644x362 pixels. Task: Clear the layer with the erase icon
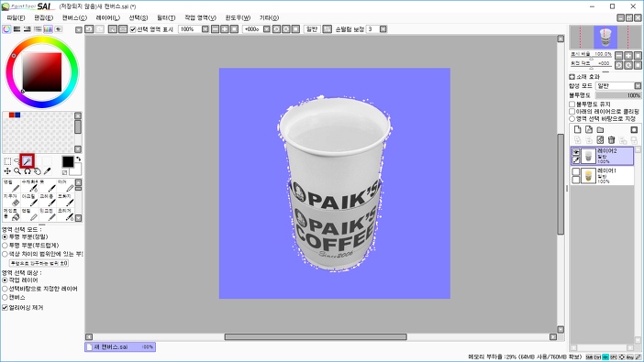point(600,140)
